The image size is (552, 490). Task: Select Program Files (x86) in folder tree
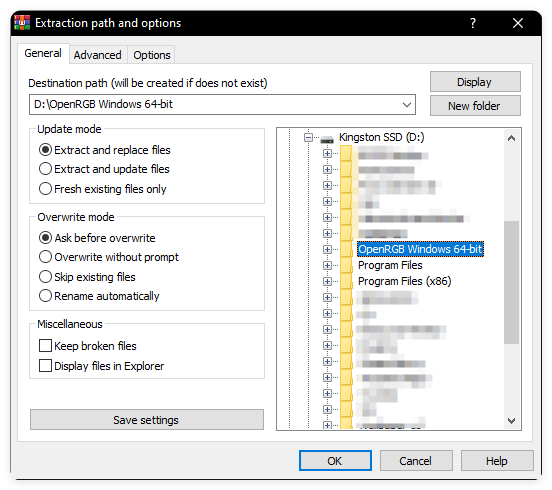404,281
